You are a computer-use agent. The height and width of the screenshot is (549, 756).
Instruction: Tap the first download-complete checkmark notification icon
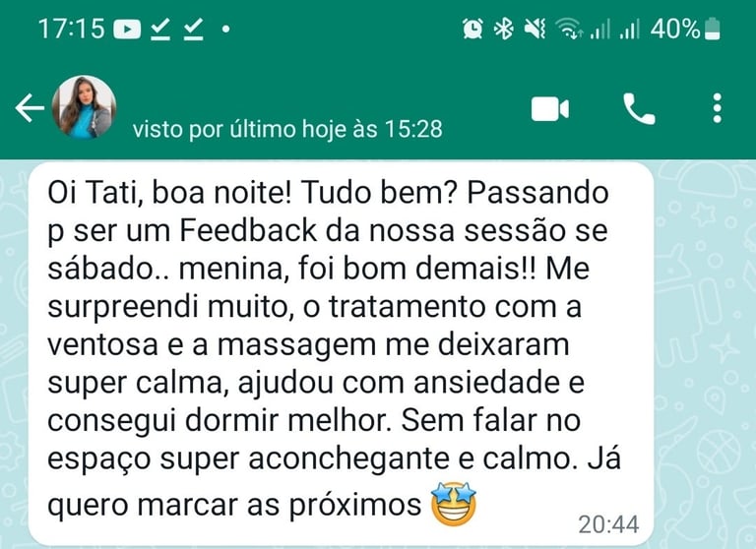(160, 30)
